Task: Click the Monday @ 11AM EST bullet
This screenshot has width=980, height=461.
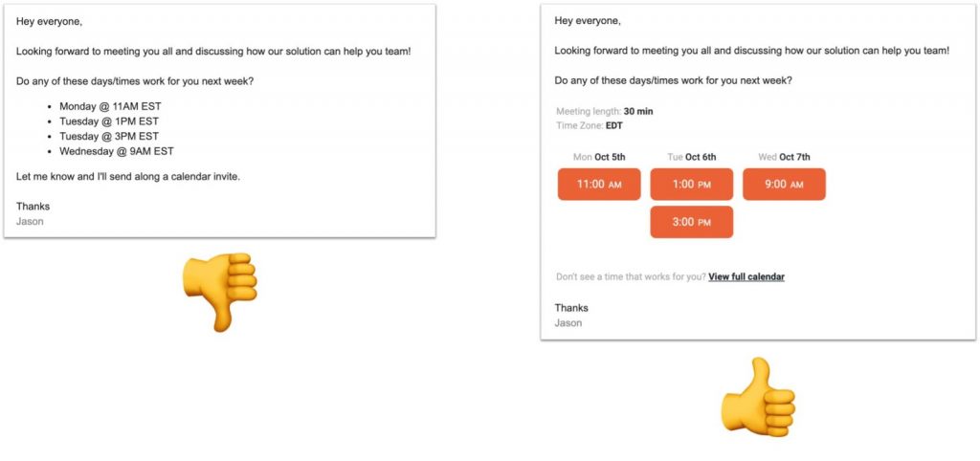Action: (110, 106)
